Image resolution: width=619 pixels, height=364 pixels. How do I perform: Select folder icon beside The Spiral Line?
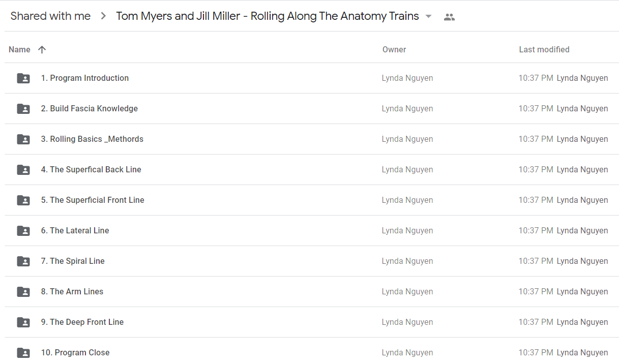[x=23, y=261]
